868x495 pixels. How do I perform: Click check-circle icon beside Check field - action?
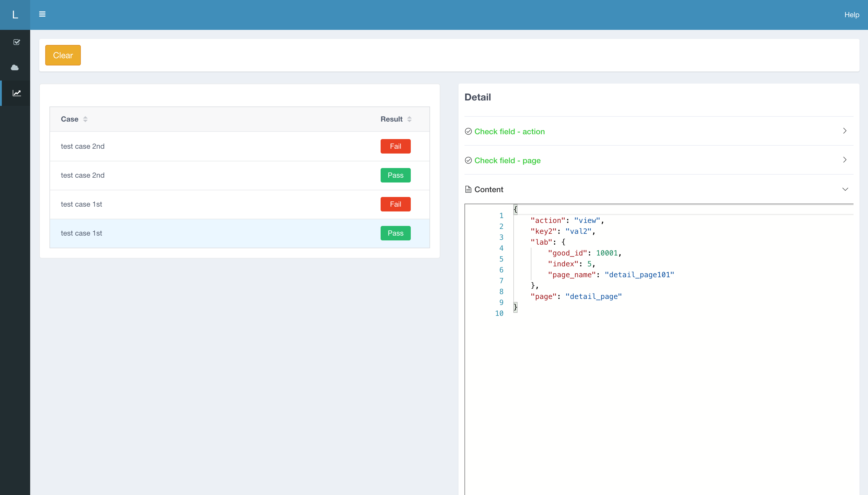468,131
